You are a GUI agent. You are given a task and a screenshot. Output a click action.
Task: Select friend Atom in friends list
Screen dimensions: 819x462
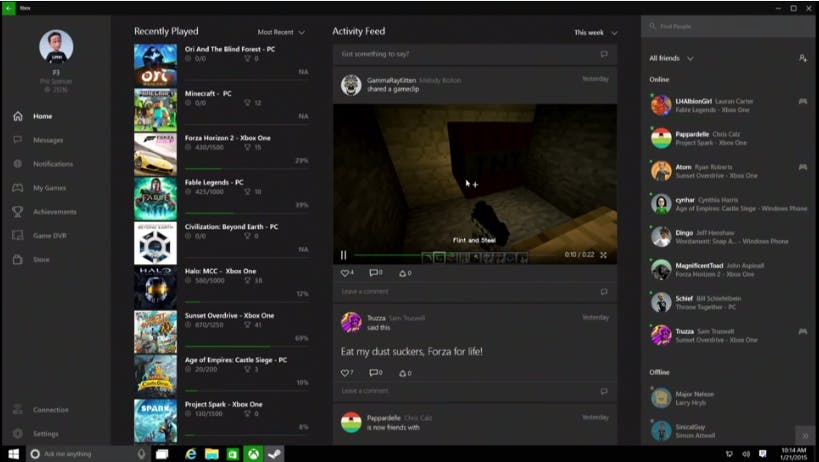pos(728,171)
